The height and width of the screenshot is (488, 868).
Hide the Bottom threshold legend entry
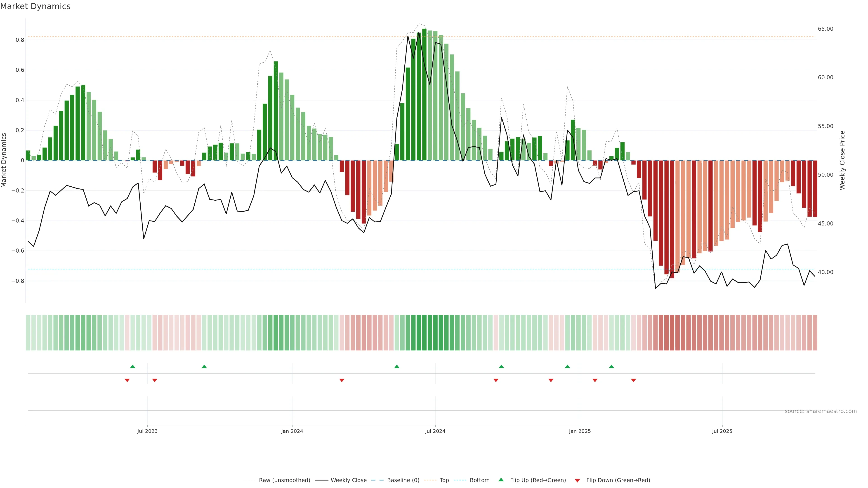(479, 480)
